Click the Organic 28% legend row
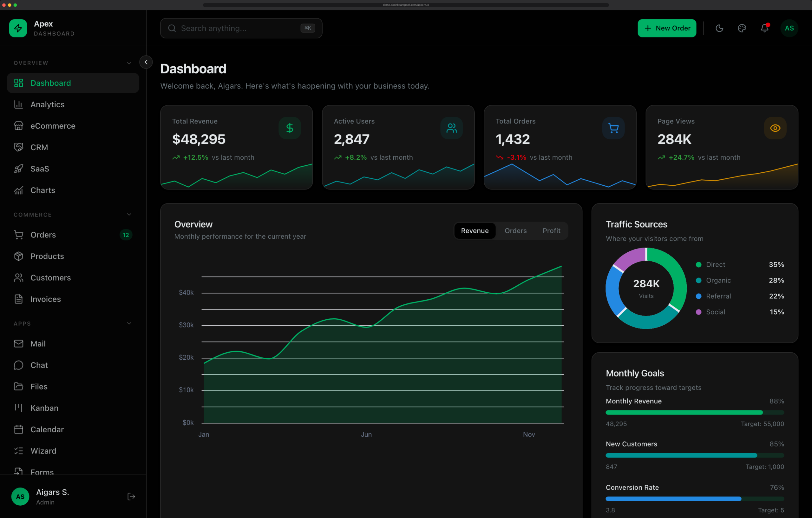The width and height of the screenshot is (812, 518). coord(740,281)
